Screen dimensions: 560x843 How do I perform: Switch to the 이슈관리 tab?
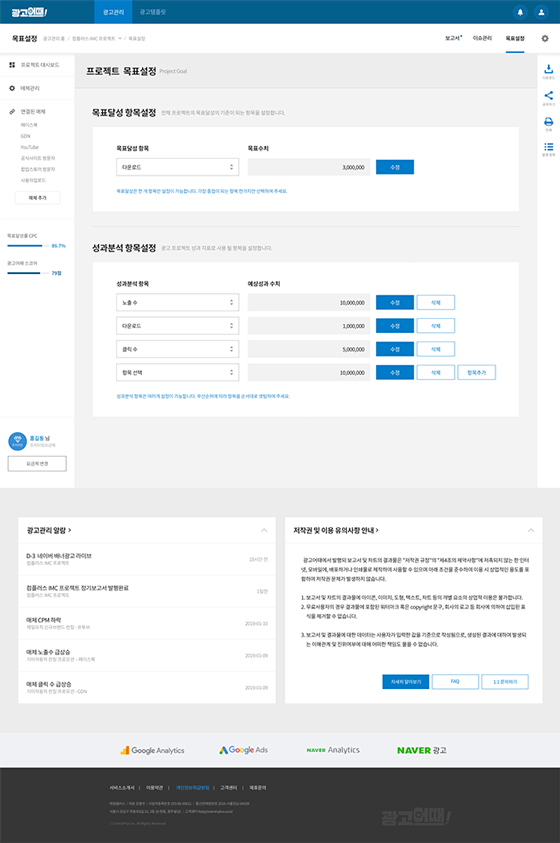click(x=482, y=38)
